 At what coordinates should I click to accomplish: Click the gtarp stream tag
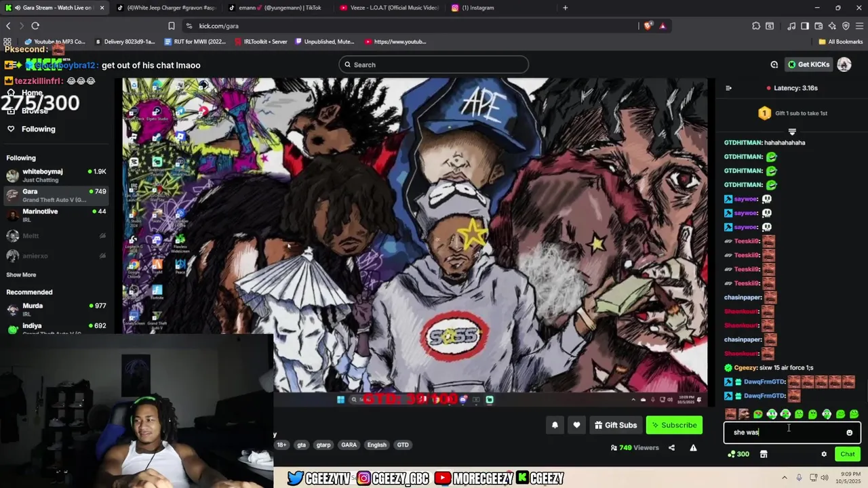point(323,445)
